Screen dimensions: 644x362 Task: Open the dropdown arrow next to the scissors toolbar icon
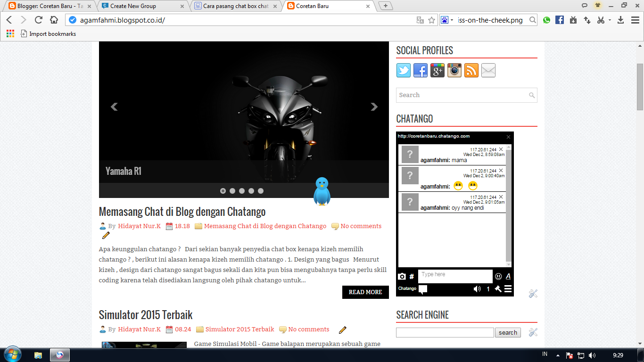609,20
